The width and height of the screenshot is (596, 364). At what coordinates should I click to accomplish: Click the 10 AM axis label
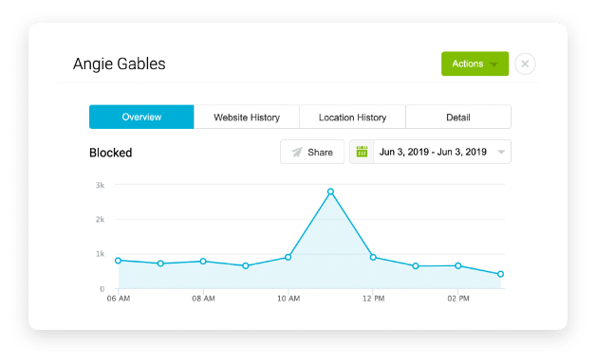click(x=289, y=299)
